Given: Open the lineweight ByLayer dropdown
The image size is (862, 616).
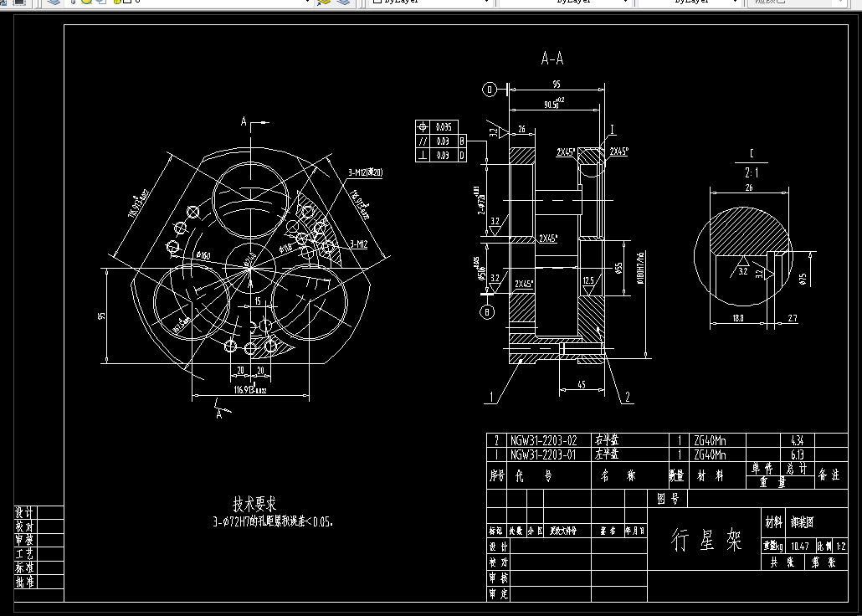Looking at the screenshot, I should click(x=688, y=3).
